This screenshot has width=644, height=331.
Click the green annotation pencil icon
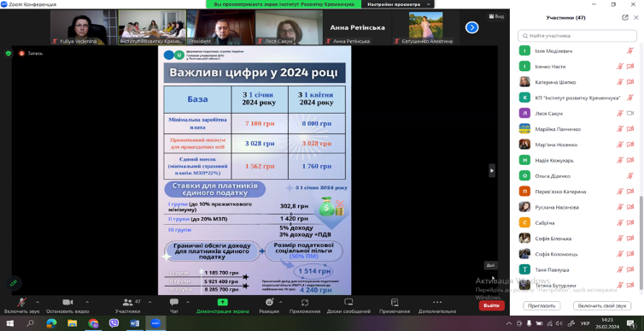pos(13,283)
